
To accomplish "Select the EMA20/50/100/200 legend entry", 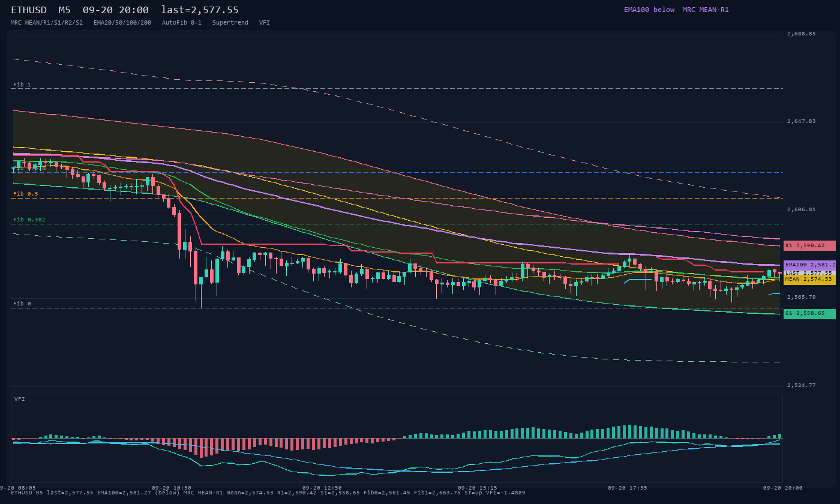I will pos(122,22).
